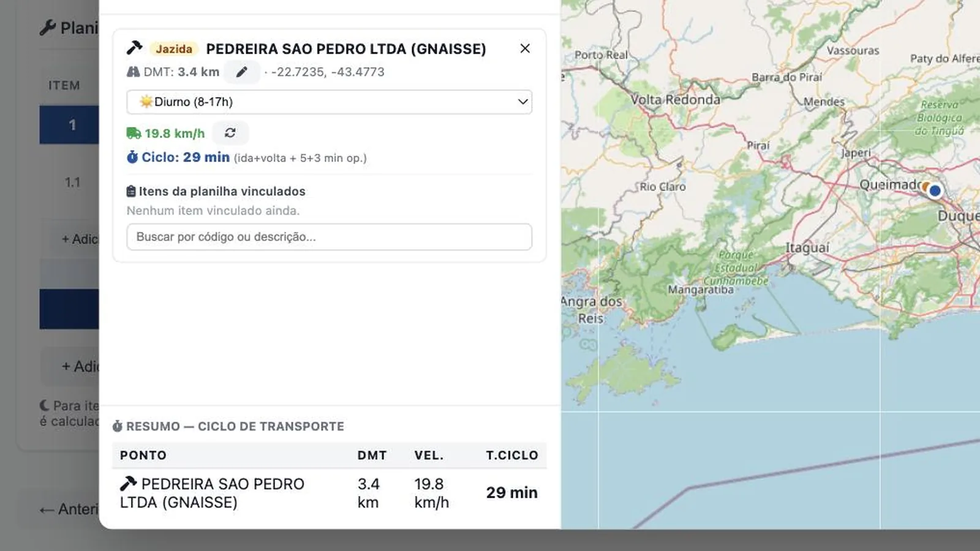Click the Vassouras label on the map
This screenshot has width=980, height=551.
(x=853, y=51)
